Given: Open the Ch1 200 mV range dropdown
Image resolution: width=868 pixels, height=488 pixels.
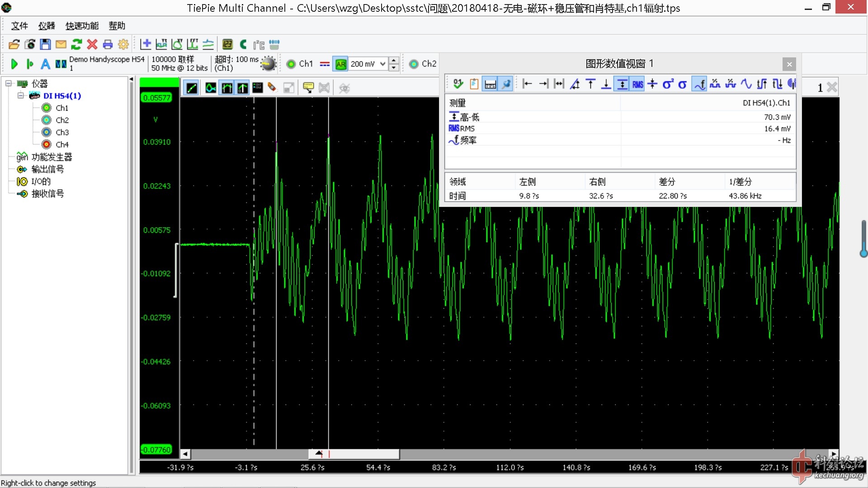Looking at the screenshot, I should tap(382, 64).
